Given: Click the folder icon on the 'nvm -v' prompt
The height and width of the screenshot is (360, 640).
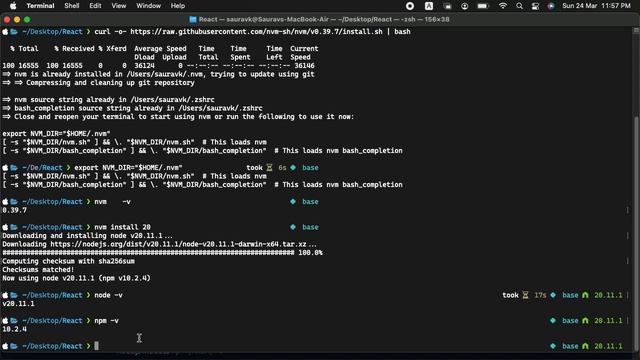Looking at the screenshot, I should point(14,202).
